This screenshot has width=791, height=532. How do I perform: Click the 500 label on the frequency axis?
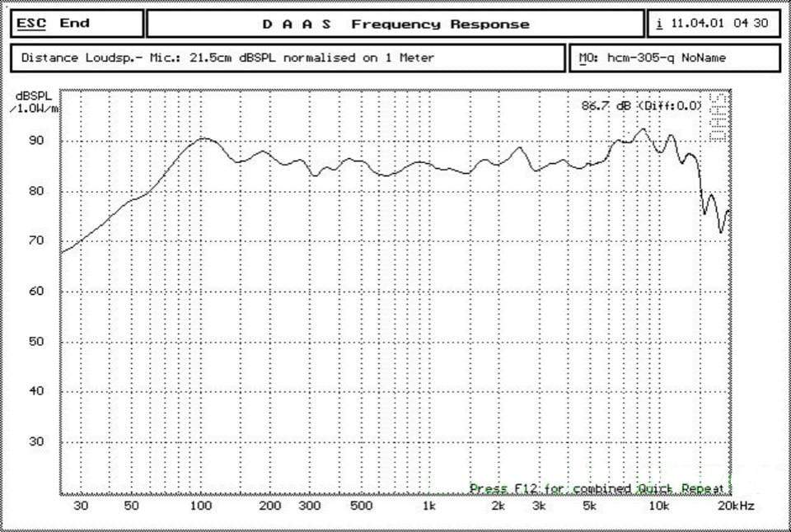(x=361, y=506)
